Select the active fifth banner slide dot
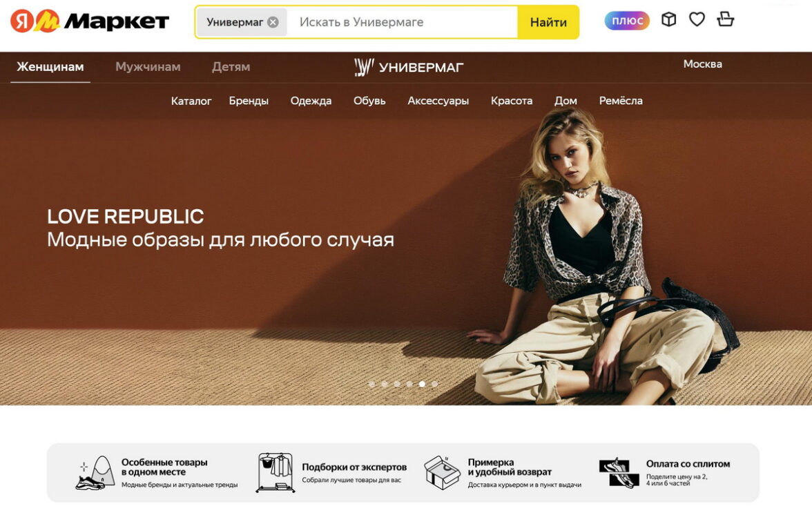Screen dimensions: 812x524 (422, 384)
